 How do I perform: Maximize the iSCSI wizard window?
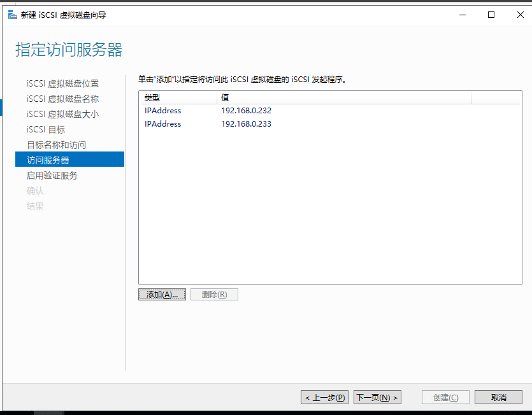[491, 15]
